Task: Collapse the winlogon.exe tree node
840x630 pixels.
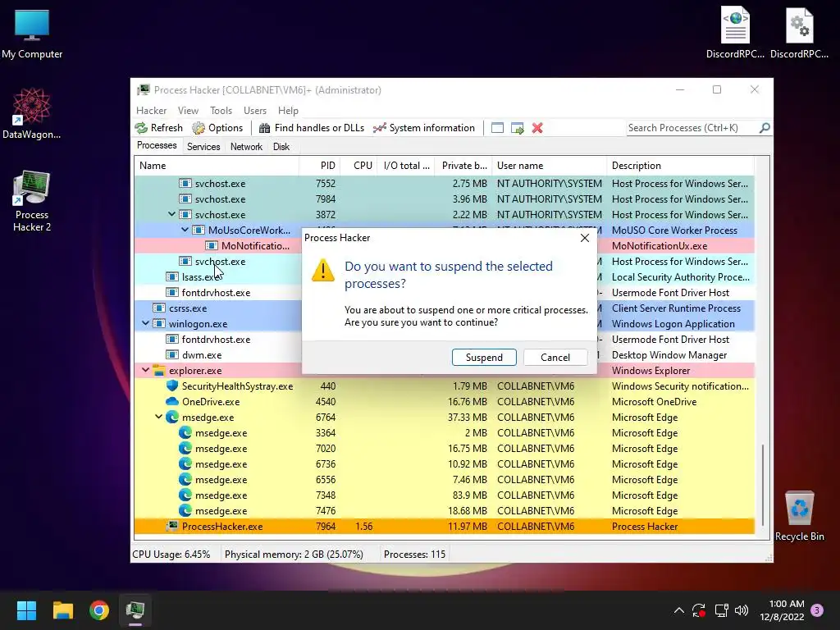Action: pos(145,323)
